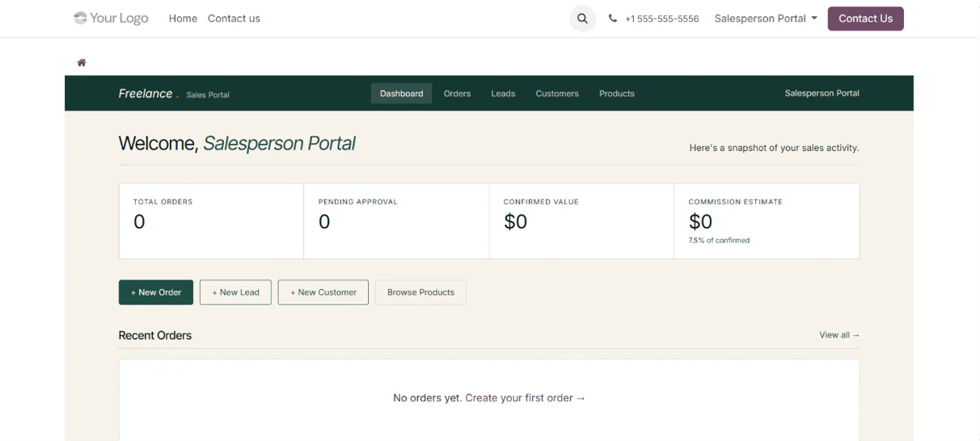Click the Your Logo image
The width and height of the screenshot is (980, 441).
[x=111, y=18]
